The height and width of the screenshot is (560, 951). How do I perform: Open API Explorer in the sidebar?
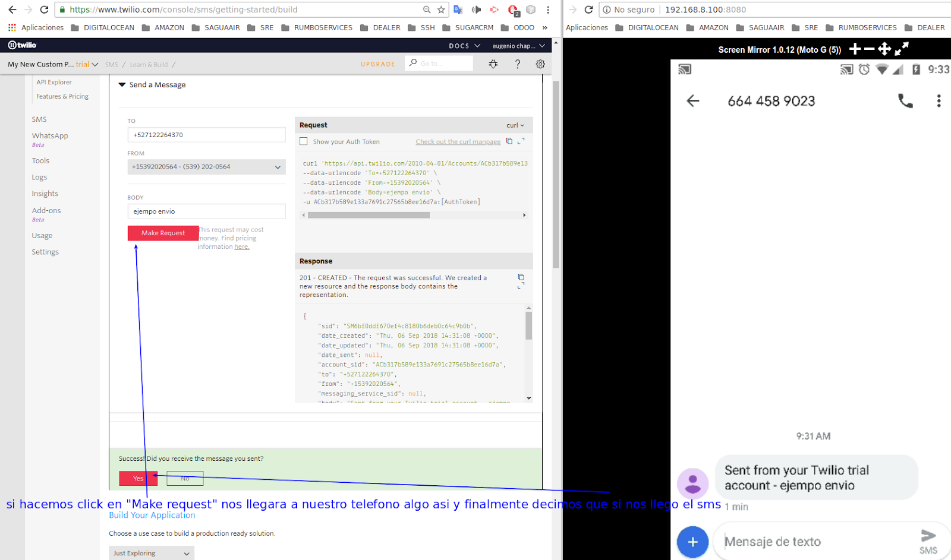point(54,83)
